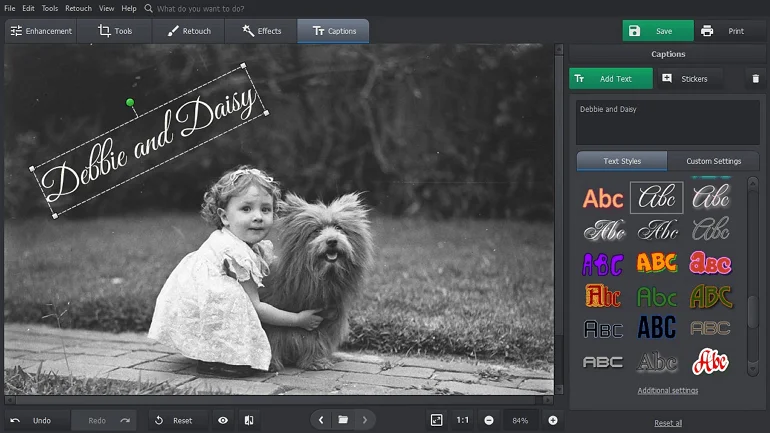Set zoom to 1:1 actual size

click(463, 420)
